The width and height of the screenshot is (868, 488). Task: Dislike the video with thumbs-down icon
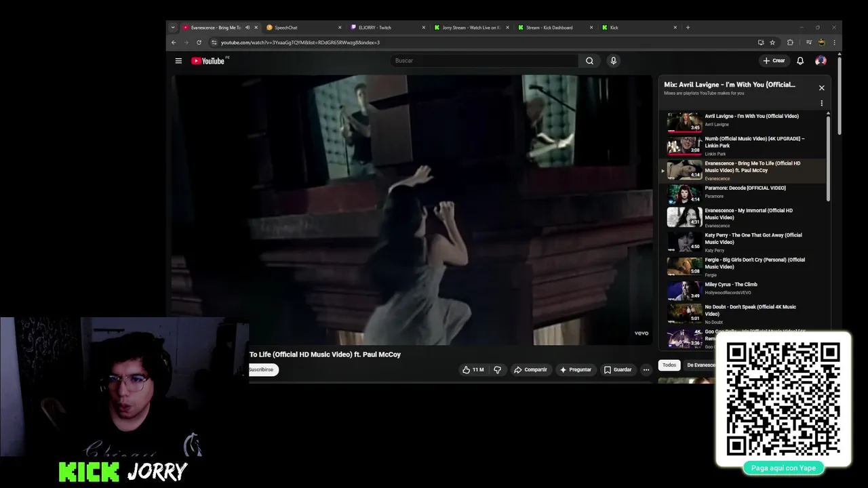pyautogui.click(x=497, y=369)
